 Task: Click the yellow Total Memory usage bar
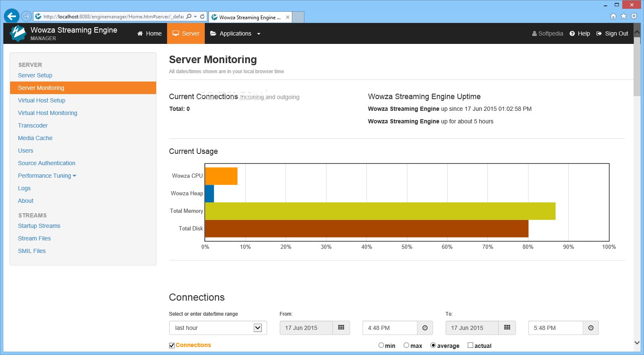click(x=380, y=211)
